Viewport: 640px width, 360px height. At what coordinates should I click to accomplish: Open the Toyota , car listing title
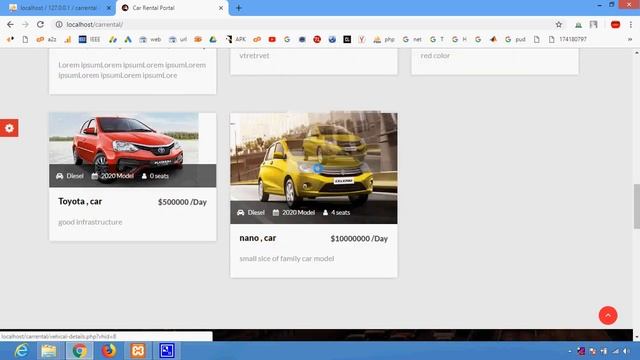pos(80,201)
